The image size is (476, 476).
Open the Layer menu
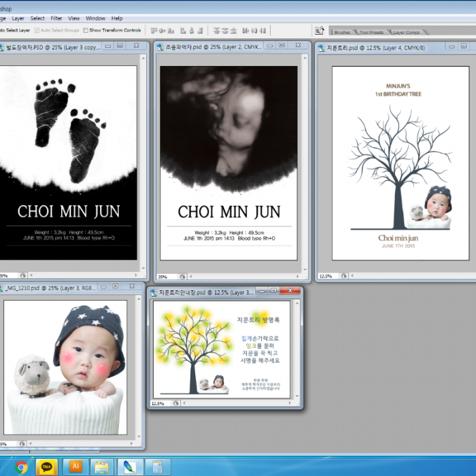18,18
